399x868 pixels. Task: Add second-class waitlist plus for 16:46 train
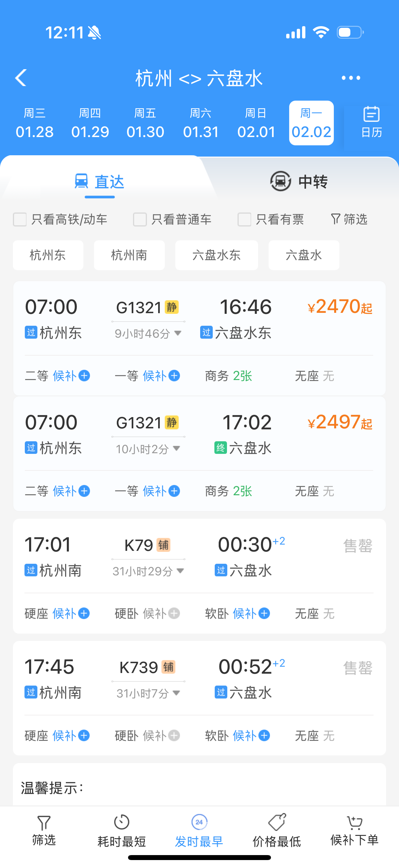pyautogui.click(x=84, y=376)
